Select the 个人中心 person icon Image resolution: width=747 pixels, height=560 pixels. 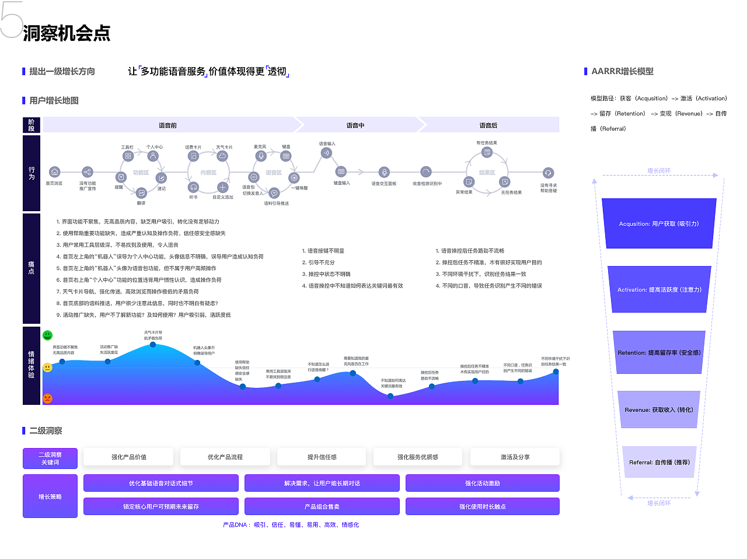click(153, 156)
